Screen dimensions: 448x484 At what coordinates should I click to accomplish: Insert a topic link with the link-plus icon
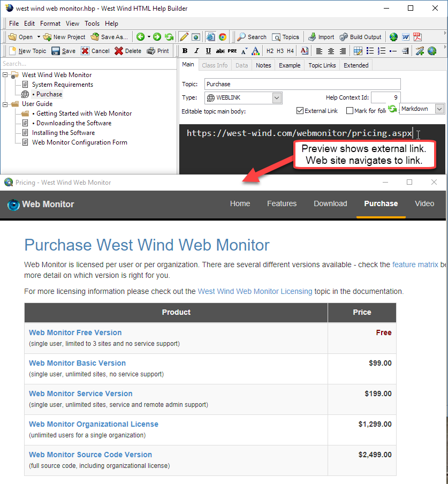[420, 51]
